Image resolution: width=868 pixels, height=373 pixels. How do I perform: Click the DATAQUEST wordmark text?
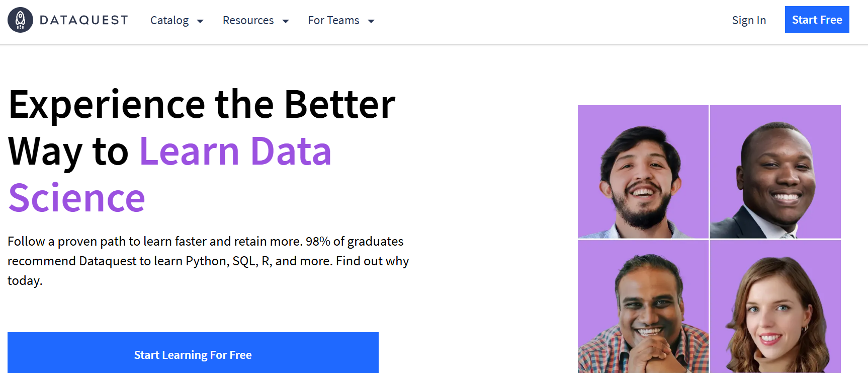[84, 20]
